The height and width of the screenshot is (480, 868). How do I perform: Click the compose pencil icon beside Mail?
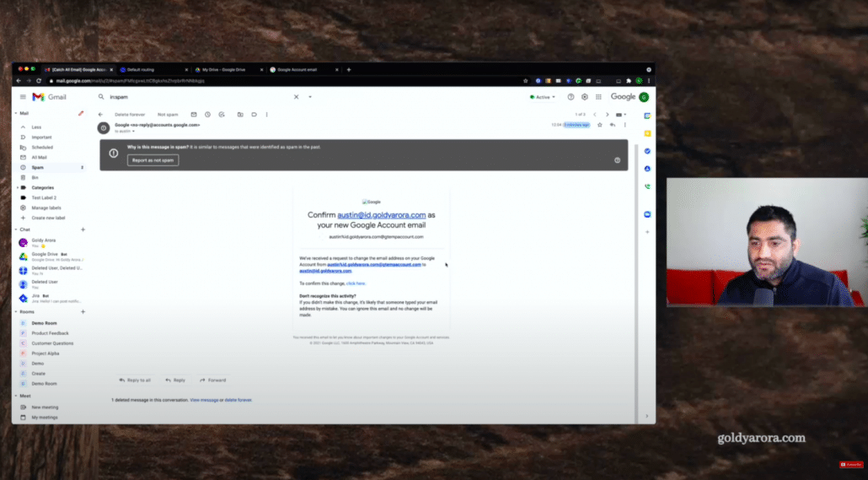click(x=81, y=113)
